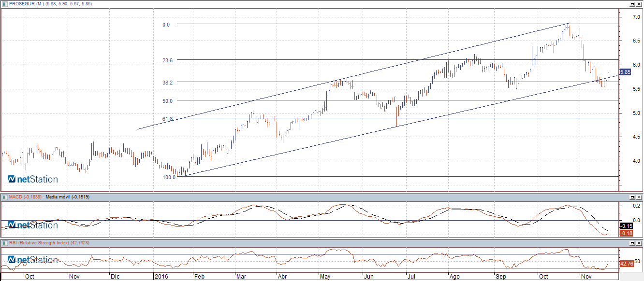Click the PROSEGUR (M) title text
Viewport: 644px width, 281px height.
[26, 3]
